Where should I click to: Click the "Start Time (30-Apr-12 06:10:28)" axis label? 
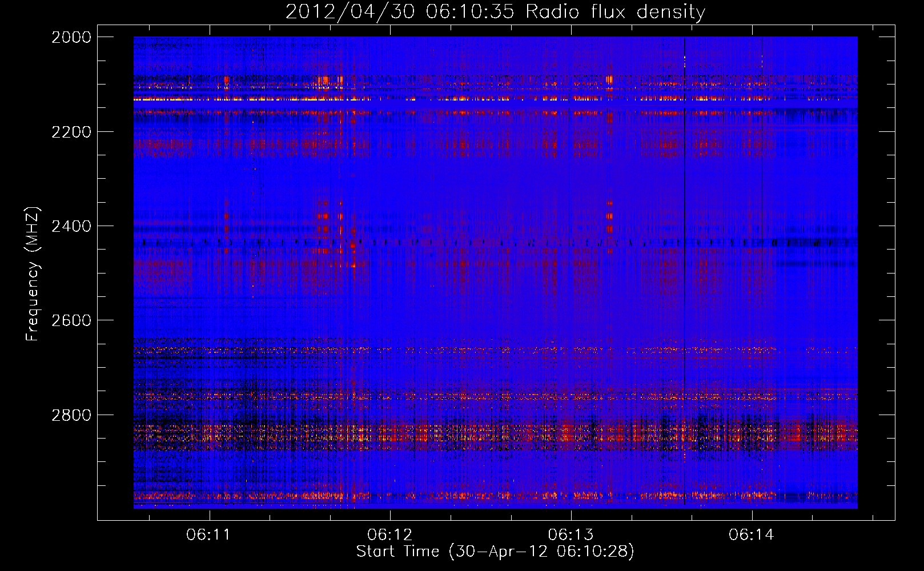tap(495, 552)
